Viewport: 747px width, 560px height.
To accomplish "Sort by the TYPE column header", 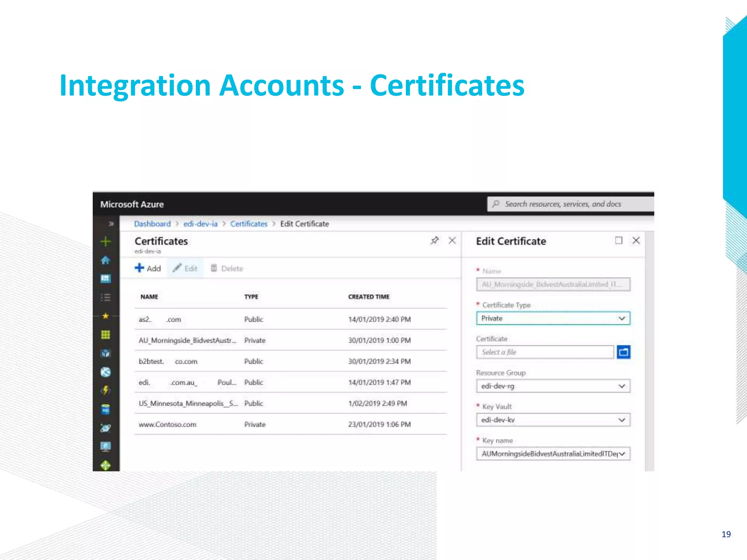I will (251, 297).
